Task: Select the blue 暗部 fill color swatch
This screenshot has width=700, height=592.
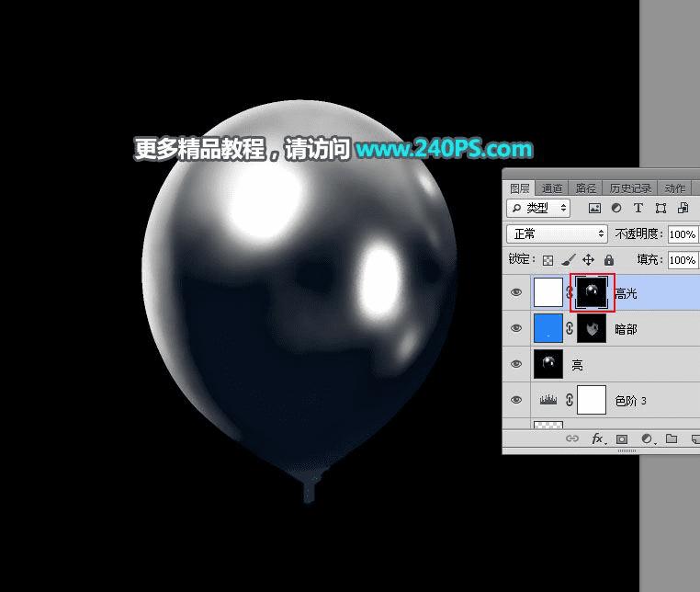Action: click(548, 328)
